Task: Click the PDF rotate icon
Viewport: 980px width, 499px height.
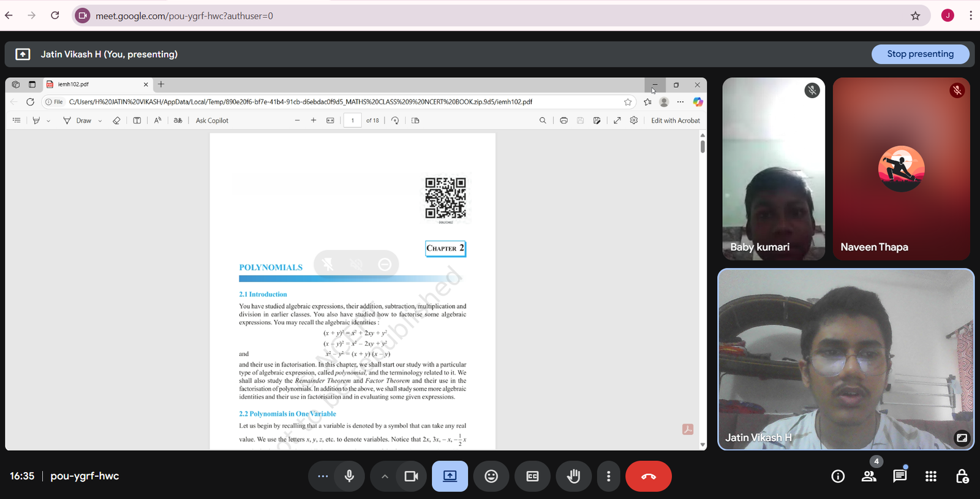Action: click(x=395, y=121)
